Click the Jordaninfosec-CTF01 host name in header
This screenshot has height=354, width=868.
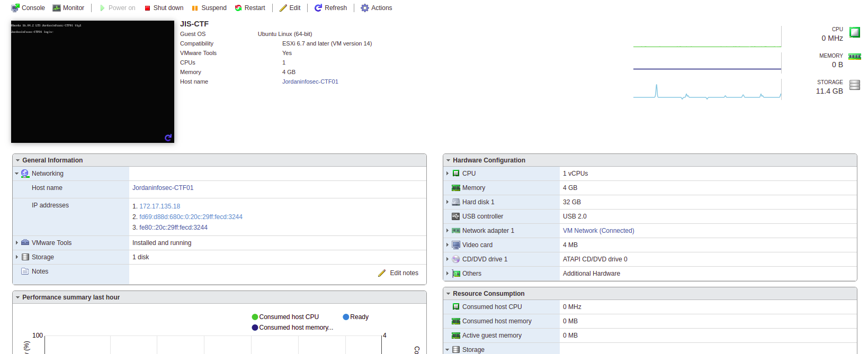[310, 81]
